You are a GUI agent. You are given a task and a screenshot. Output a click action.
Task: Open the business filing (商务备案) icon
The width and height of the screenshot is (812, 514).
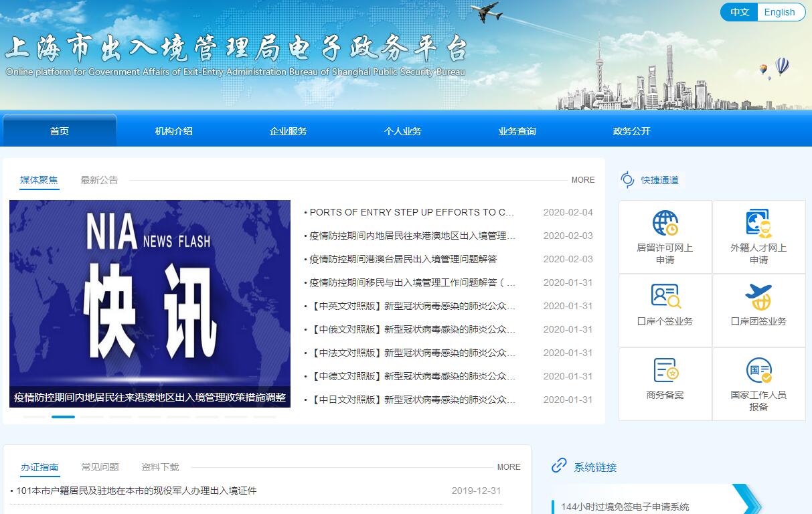click(x=665, y=370)
